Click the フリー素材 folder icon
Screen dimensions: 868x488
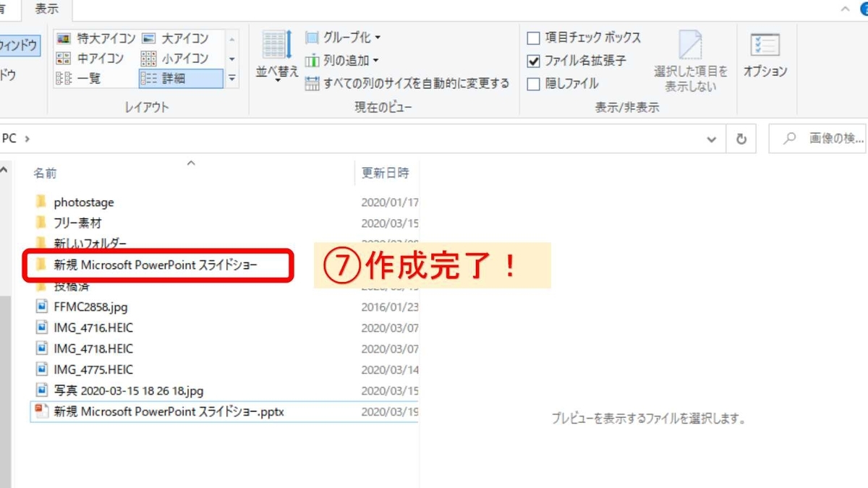tap(41, 223)
